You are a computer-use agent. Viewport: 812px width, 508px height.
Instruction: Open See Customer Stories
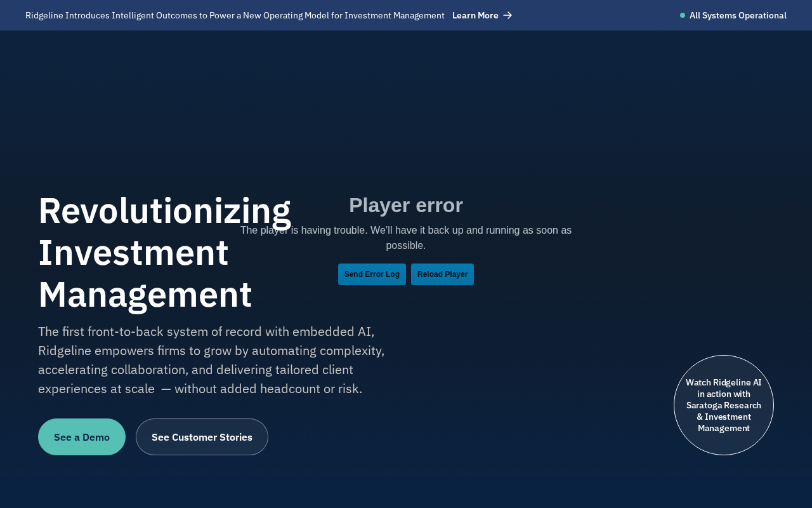[x=202, y=437]
